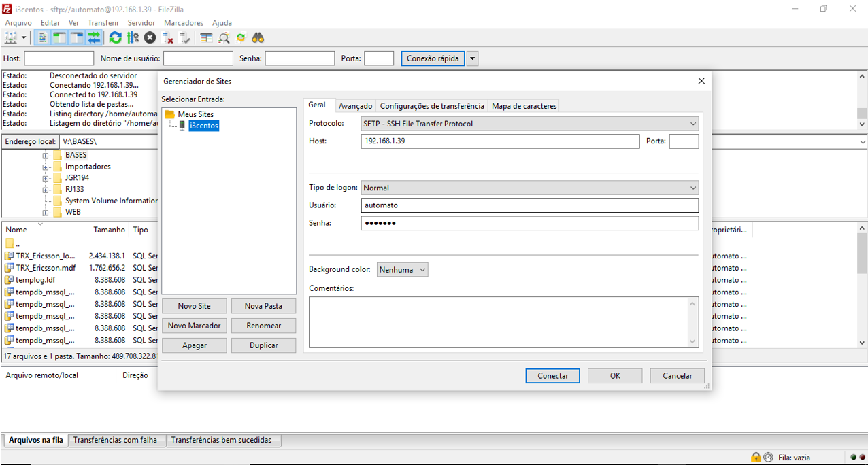
Task: Search files recursively with binoculars icon
Action: 258,38
